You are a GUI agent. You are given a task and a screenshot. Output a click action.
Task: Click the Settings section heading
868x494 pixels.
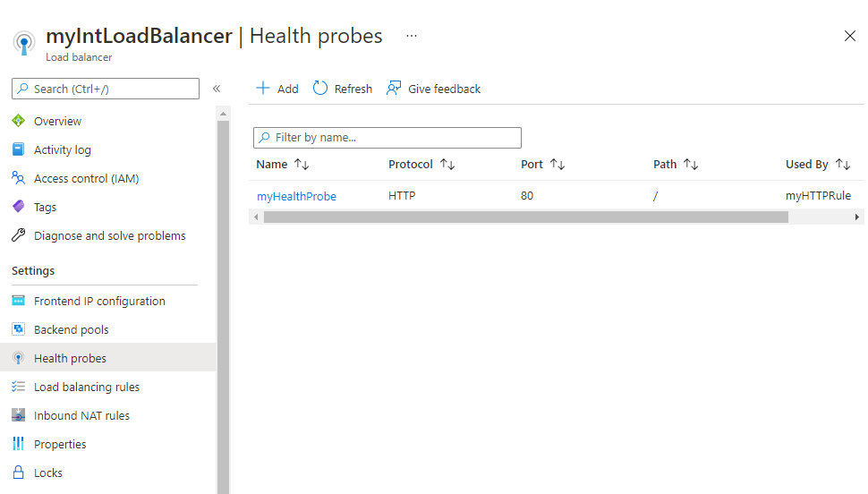pyautogui.click(x=33, y=271)
